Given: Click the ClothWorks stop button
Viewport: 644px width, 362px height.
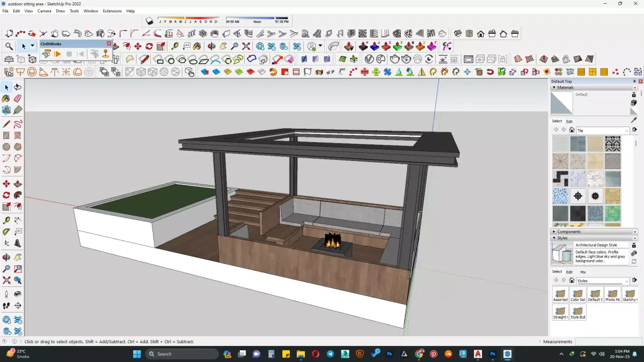Looking at the screenshot, I should (x=69, y=54).
